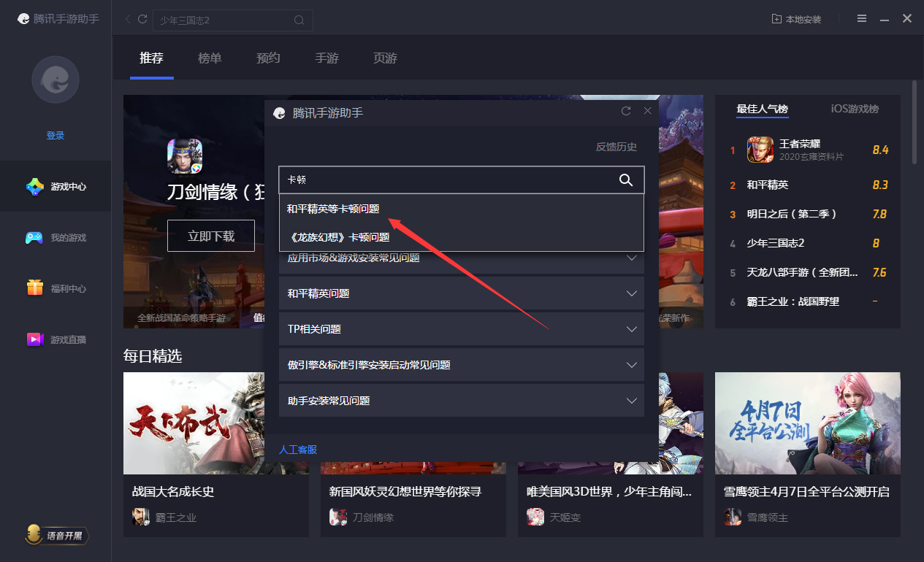
Task: Open the 王者荣耀 thumbnail in rankings
Action: 760,150
